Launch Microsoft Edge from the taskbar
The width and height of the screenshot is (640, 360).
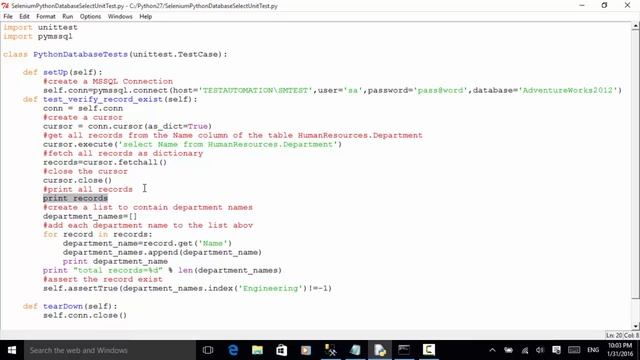tap(233, 350)
